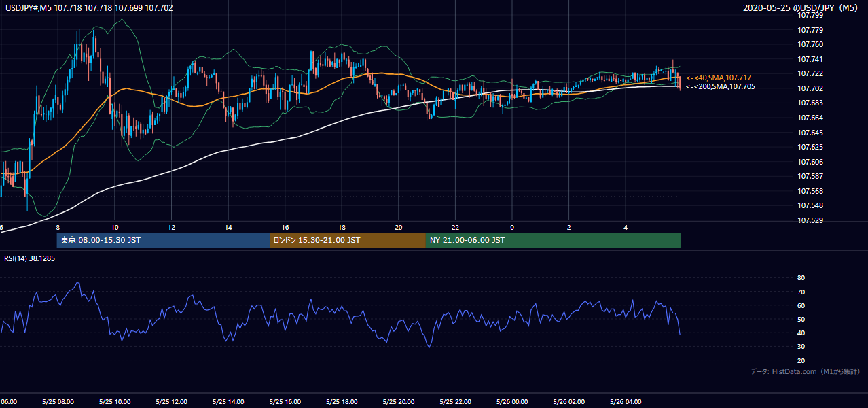Image resolution: width=868 pixels, height=408 pixels.
Task: Click the 107.548 price axis label
Action: tap(810, 205)
